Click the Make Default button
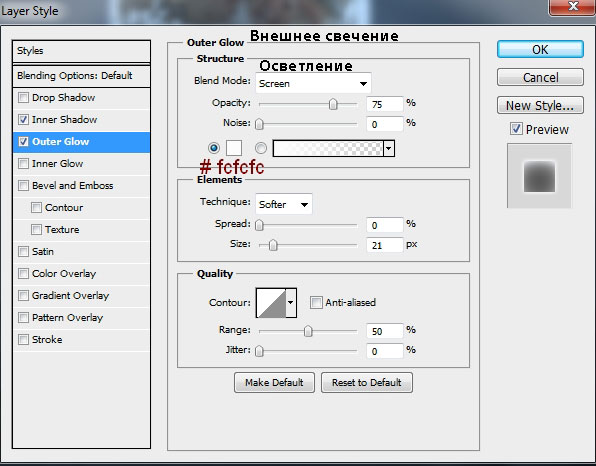Image resolution: width=596 pixels, height=466 pixels. pyautogui.click(x=274, y=382)
